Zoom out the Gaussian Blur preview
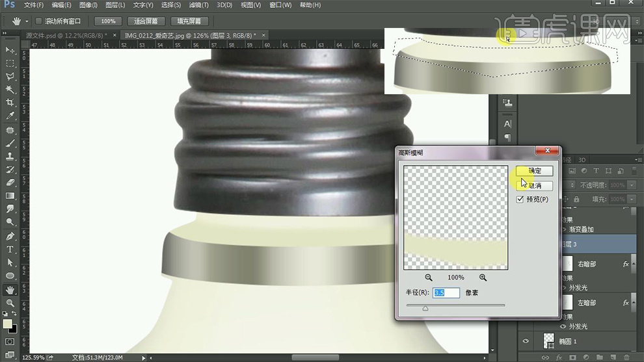Image resolution: width=644 pixels, height=362 pixels. [x=429, y=278]
